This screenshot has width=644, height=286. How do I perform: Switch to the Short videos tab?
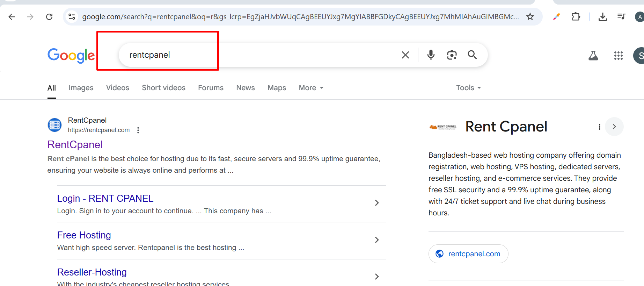163,88
